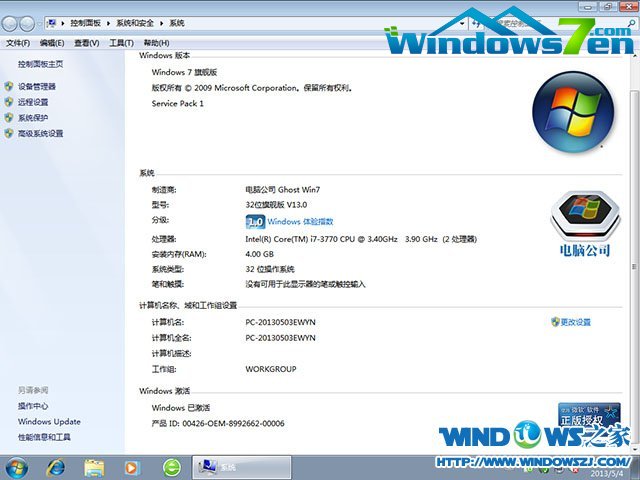This screenshot has height=480, width=640.
Task: Click the vertical scrollbar thumb
Action: [x=634, y=267]
